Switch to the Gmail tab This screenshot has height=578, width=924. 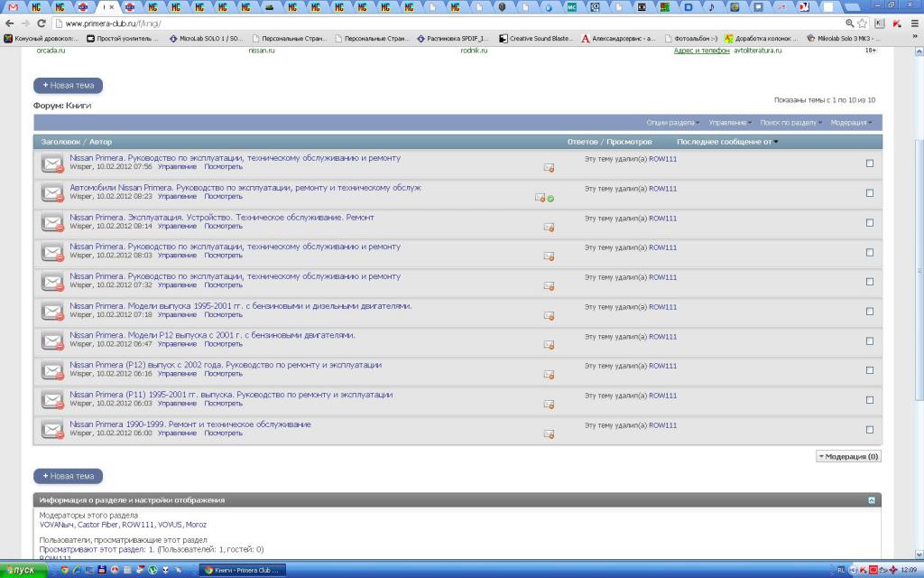coord(13,7)
